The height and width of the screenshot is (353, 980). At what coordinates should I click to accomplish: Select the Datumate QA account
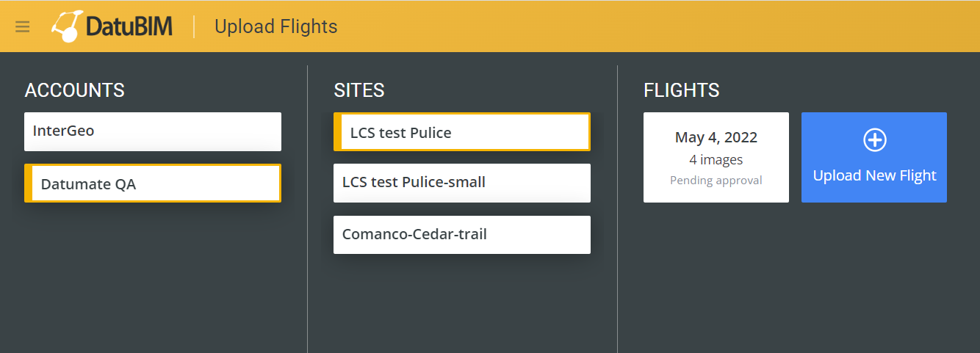[x=153, y=183]
